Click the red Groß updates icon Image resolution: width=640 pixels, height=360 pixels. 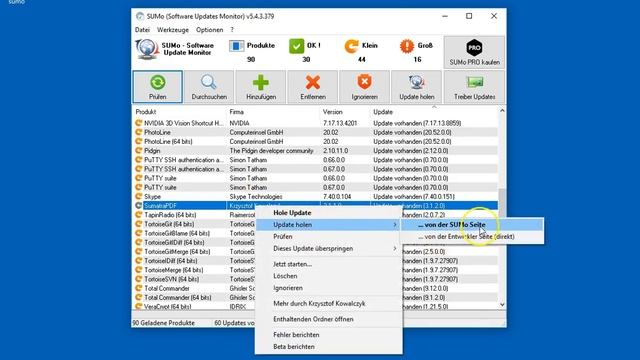(407, 46)
